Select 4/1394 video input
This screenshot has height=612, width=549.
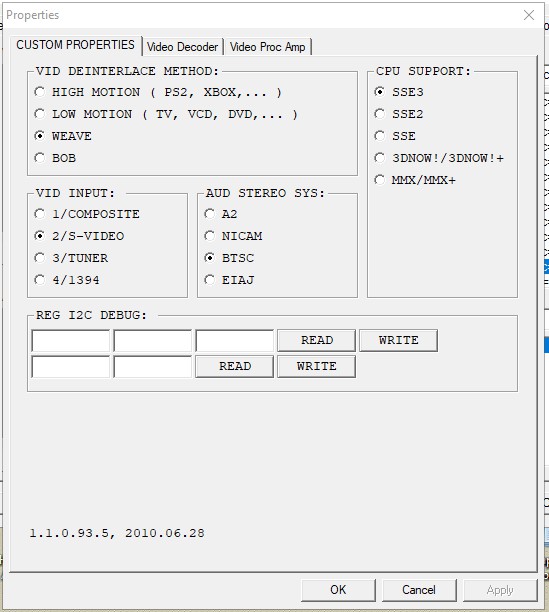[39, 280]
